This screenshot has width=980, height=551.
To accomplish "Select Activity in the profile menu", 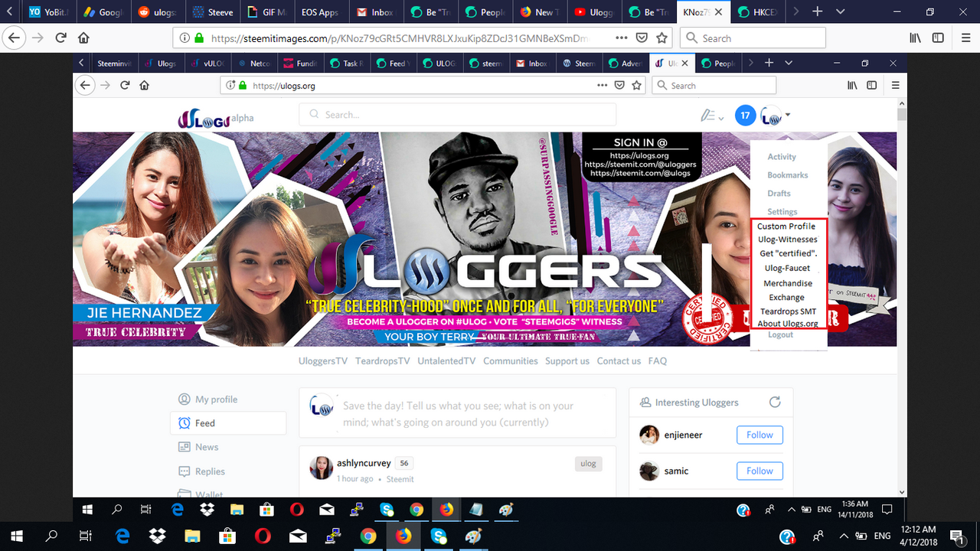I will [x=782, y=157].
